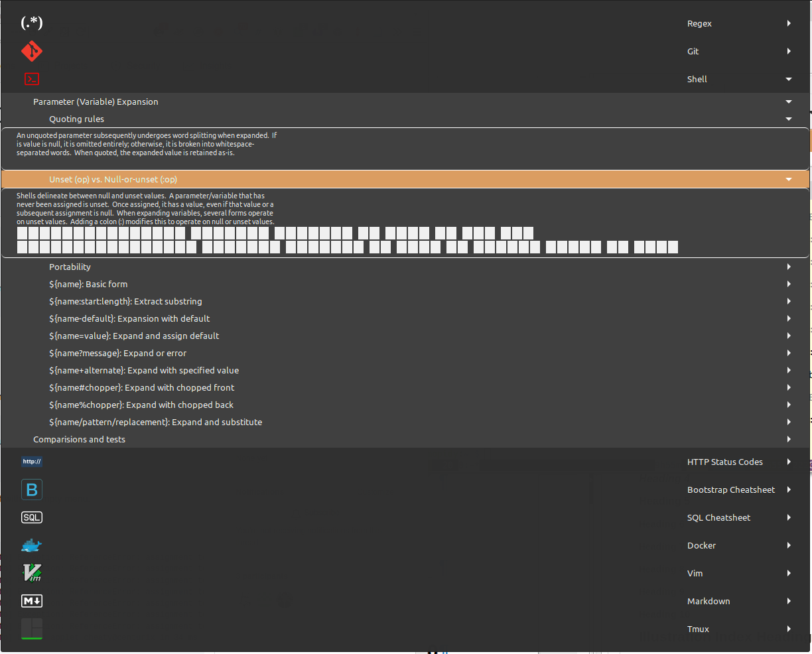
Task: Select the Bootstrap B sidebar icon
Action: click(x=31, y=489)
